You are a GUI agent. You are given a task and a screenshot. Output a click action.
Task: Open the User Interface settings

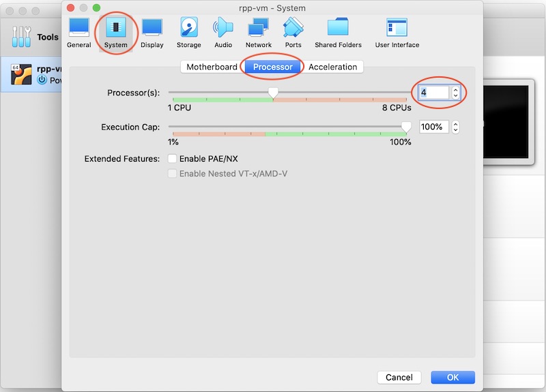tap(397, 33)
